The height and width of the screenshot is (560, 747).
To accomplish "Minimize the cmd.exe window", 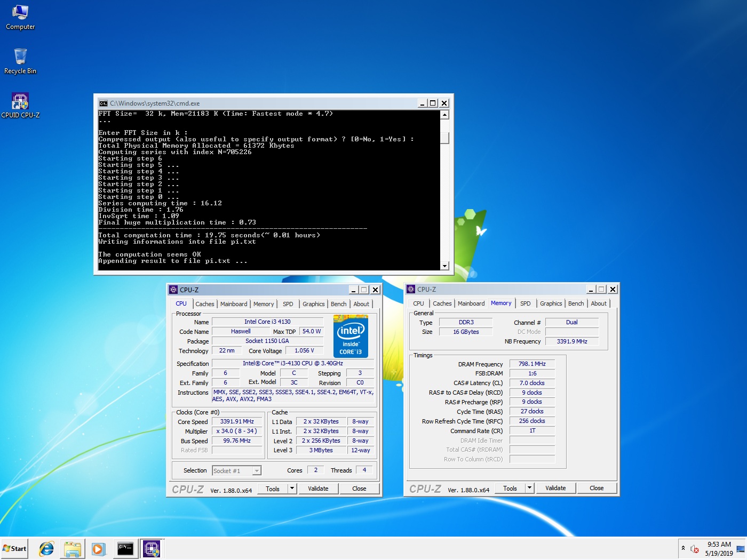I will pyautogui.click(x=422, y=103).
